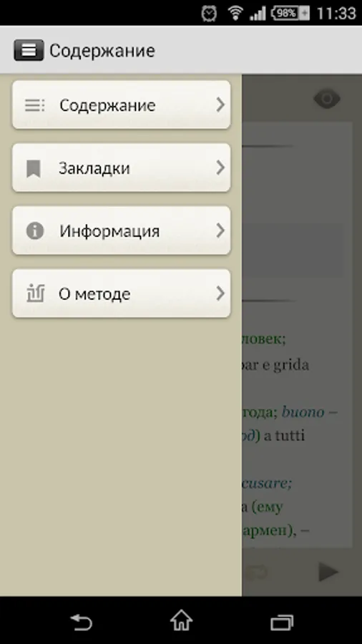Open the Закладки menu item
Screen dimensions: 362x644
[122, 167]
